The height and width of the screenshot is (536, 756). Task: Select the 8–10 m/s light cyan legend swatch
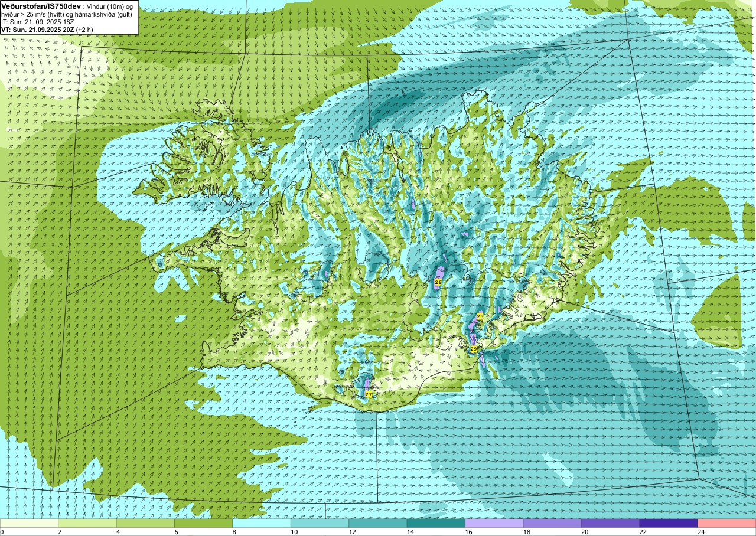coord(262,523)
